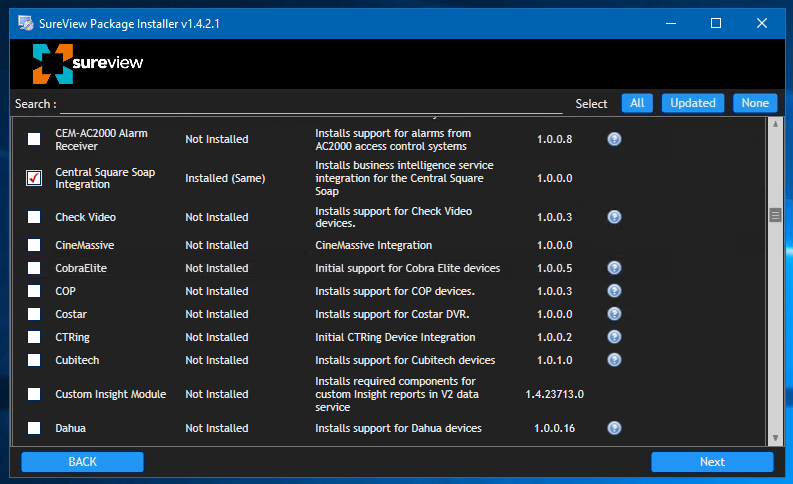Check the Cubitech checkbox
The height and width of the screenshot is (484, 793).
(x=34, y=360)
